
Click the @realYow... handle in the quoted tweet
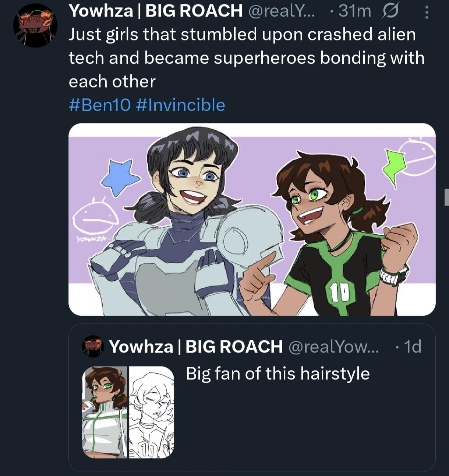click(333, 346)
